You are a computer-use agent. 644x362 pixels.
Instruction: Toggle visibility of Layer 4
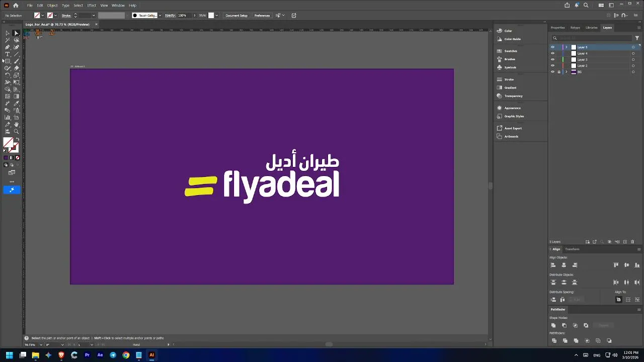552,53
